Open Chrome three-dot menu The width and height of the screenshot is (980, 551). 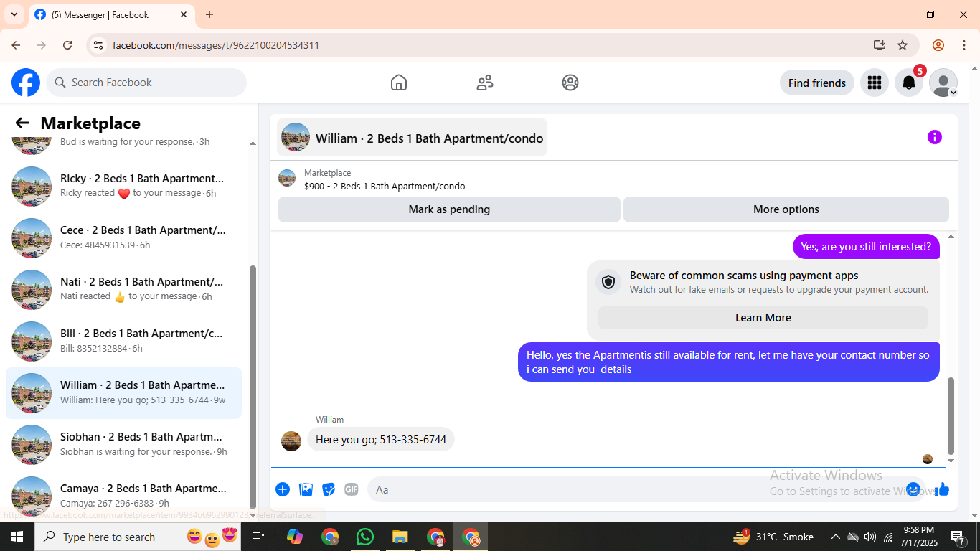(964, 45)
